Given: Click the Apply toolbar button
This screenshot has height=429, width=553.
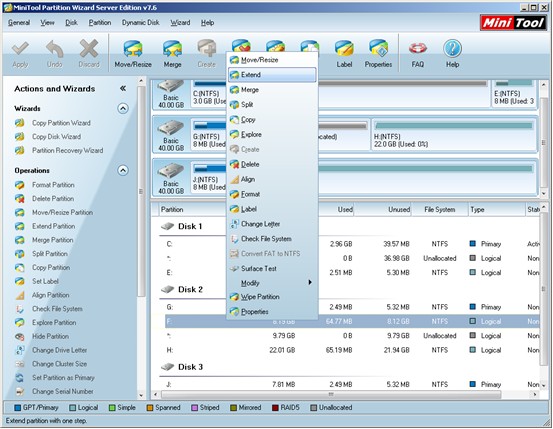Looking at the screenshot, I should click(x=20, y=54).
